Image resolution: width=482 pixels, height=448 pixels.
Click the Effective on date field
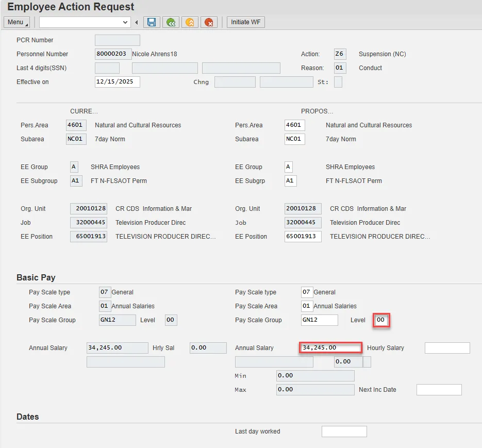click(x=117, y=82)
